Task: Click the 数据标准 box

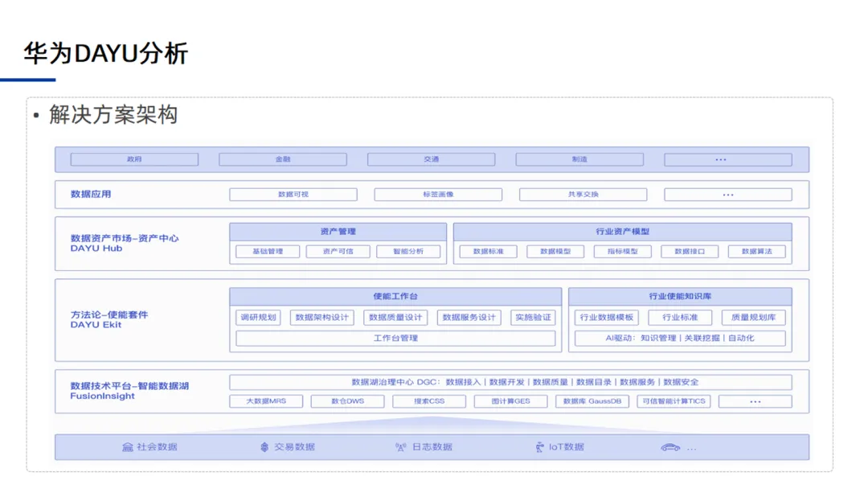Action: click(x=489, y=252)
